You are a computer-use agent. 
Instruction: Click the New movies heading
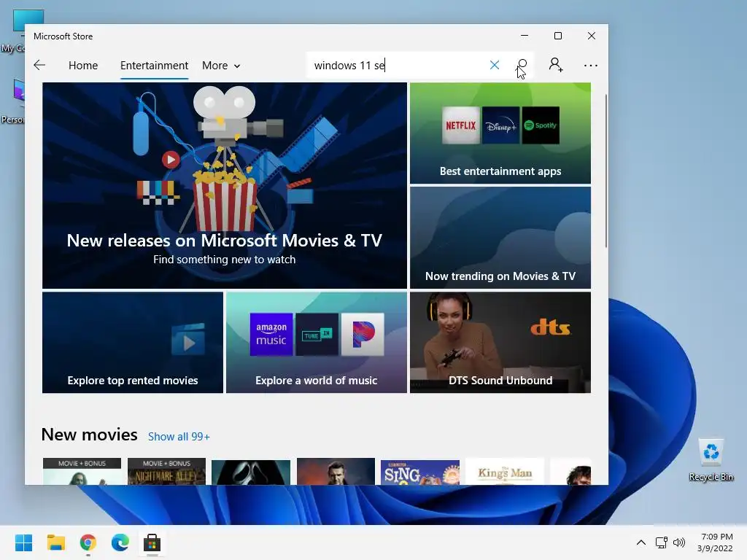click(90, 435)
